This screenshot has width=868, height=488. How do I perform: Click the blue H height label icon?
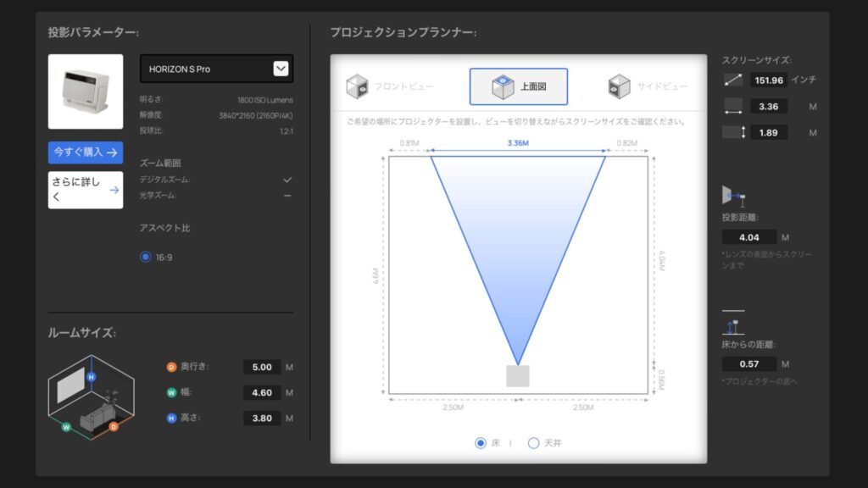tap(171, 418)
